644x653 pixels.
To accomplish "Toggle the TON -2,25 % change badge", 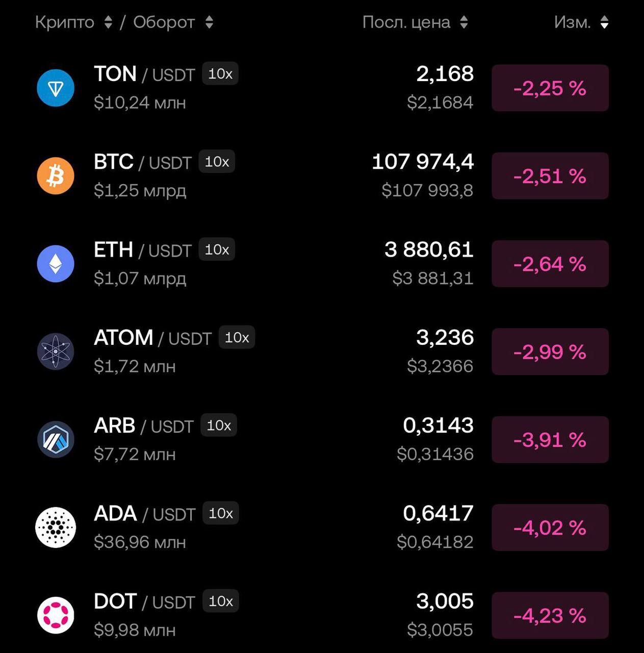I will tap(550, 88).
